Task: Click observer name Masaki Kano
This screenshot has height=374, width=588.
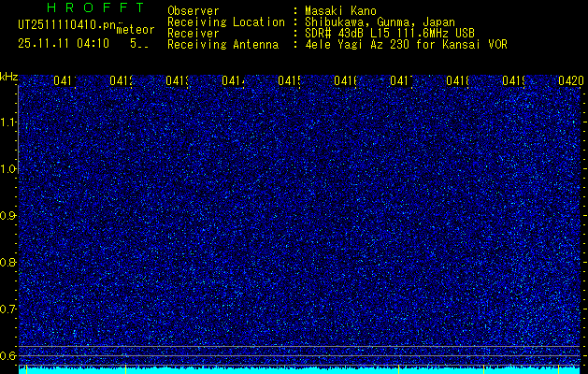Action: pos(340,10)
